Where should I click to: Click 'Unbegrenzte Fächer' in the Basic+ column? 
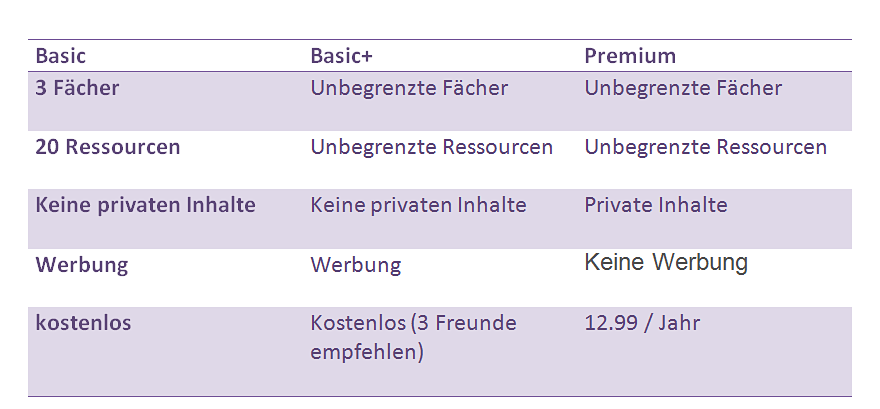tap(409, 88)
